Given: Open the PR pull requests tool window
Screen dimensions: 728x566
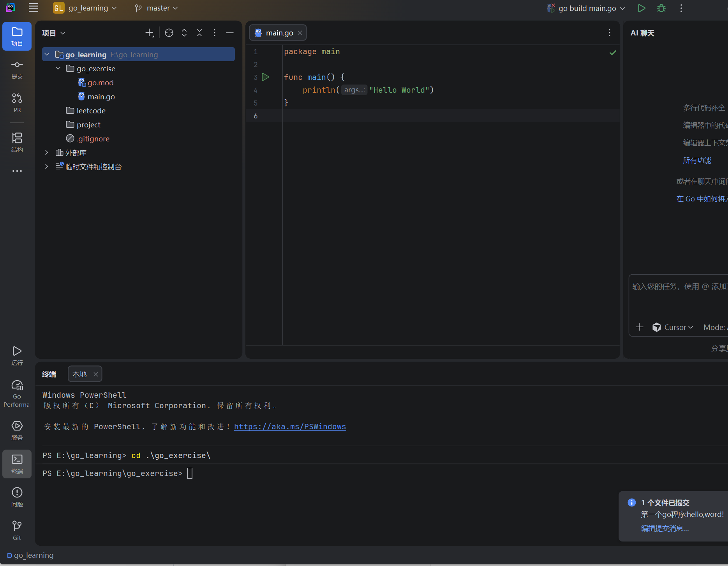Looking at the screenshot, I should (x=17, y=103).
